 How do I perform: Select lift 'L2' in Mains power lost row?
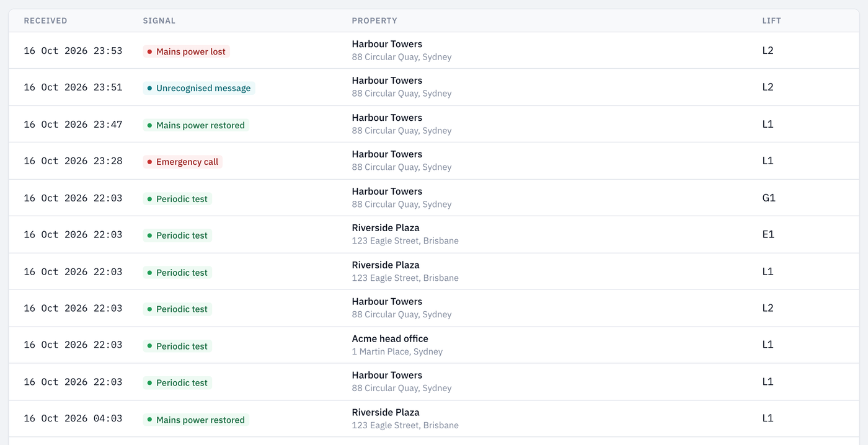click(x=768, y=51)
